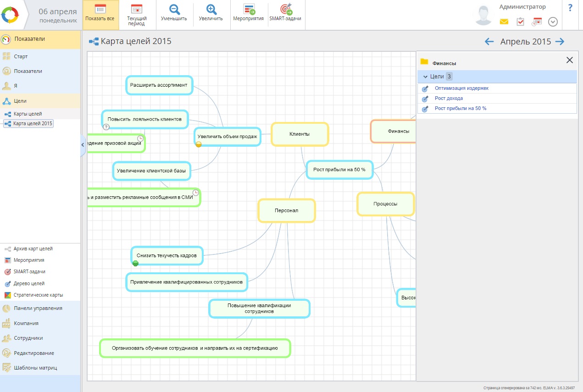The height and width of the screenshot is (392, 583).
Task: Click the ELMA logo icon
Action: [10, 15]
